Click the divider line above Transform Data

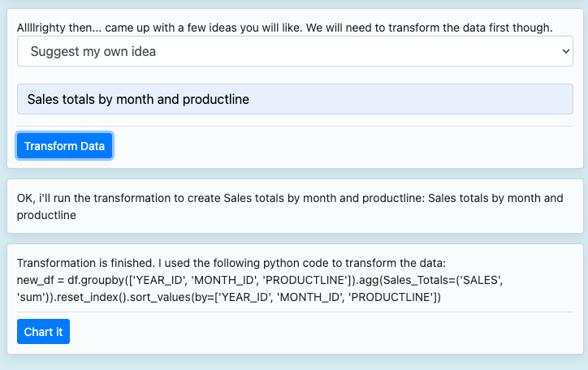[295, 127]
